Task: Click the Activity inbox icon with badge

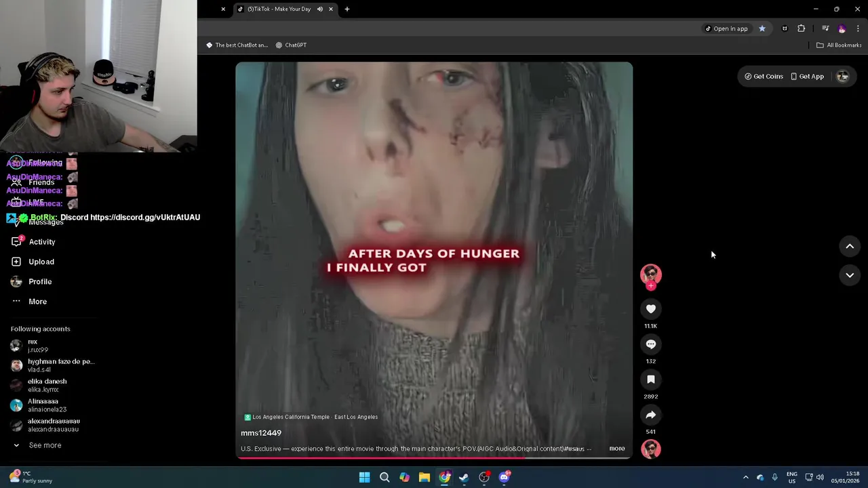Action: pos(17,241)
